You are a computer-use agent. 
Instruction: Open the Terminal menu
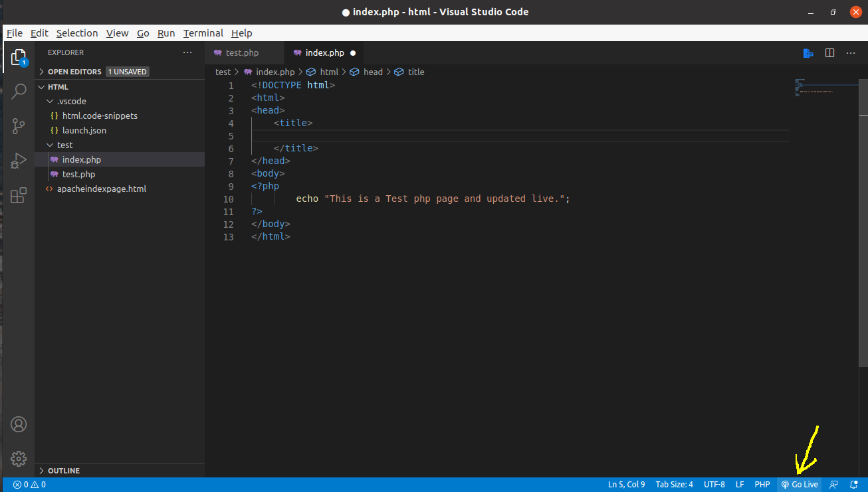pyautogui.click(x=203, y=33)
